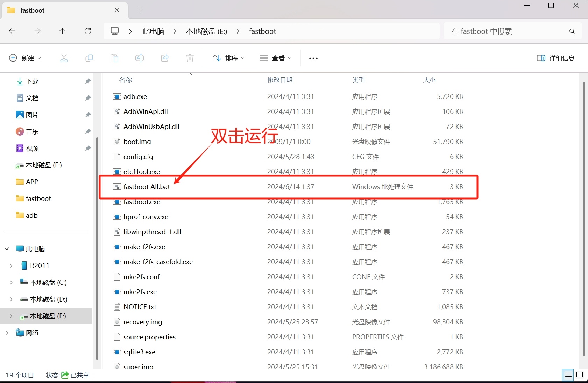
Task: Click the back navigation button
Action: point(12,31)
